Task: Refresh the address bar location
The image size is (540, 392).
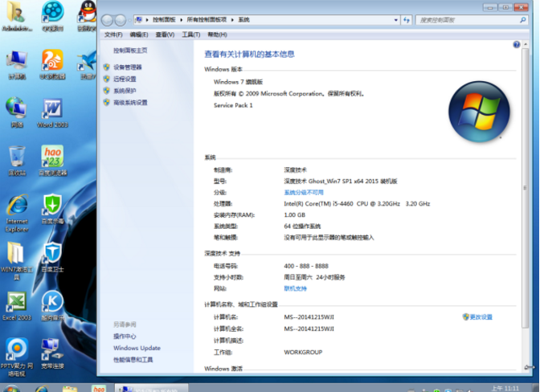Action: click(407, 20)
